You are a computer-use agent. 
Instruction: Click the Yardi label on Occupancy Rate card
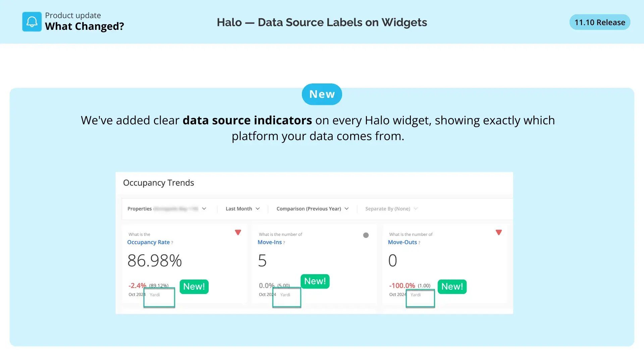click(155, 295)
